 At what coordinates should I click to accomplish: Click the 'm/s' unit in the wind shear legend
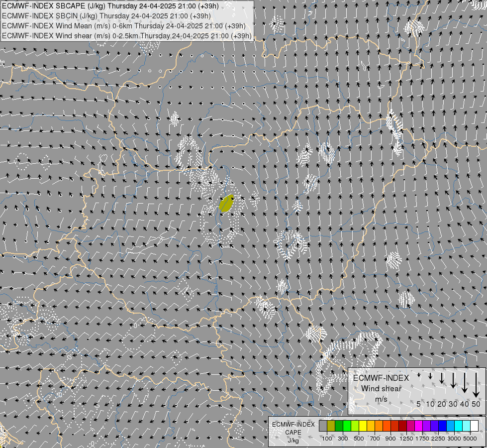coord(381,399)
